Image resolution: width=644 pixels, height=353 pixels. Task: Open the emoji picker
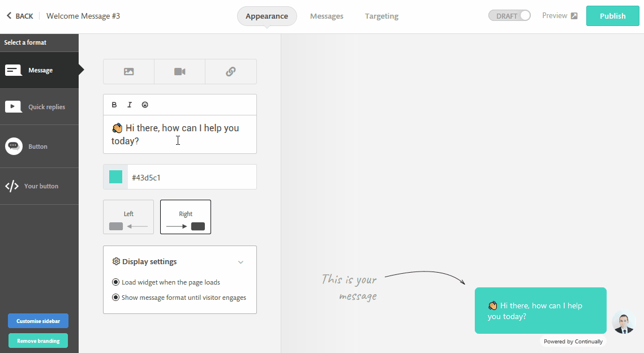coord(145,104)
